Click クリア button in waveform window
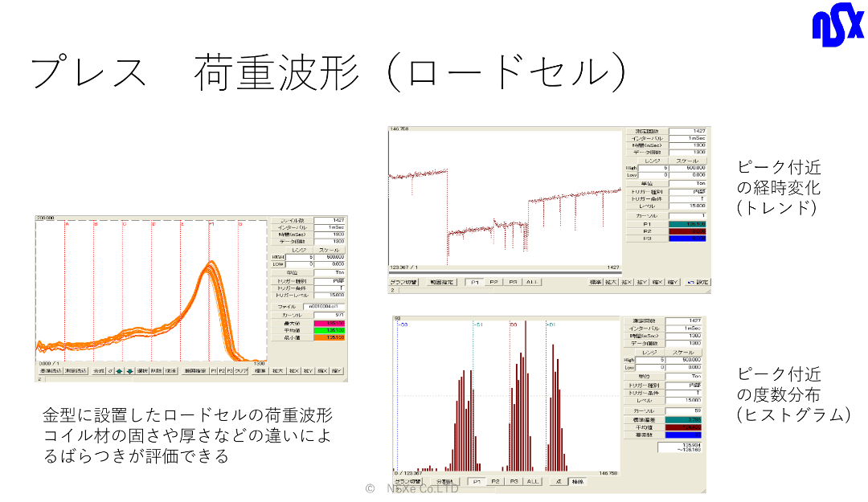 coord(241,371)
